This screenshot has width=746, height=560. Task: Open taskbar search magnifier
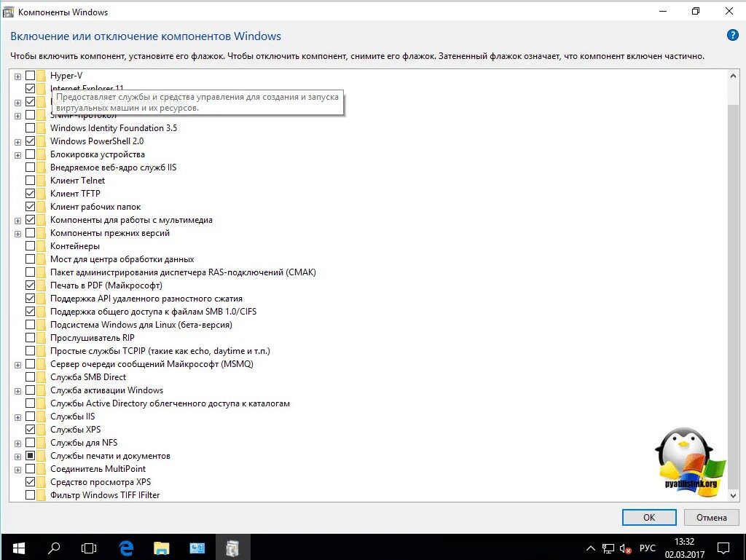[54, 548]
